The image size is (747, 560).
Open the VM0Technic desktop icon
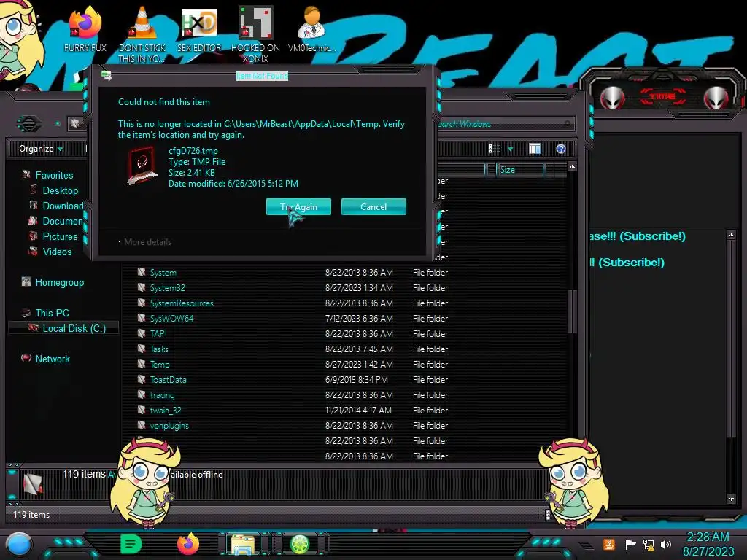311,28
